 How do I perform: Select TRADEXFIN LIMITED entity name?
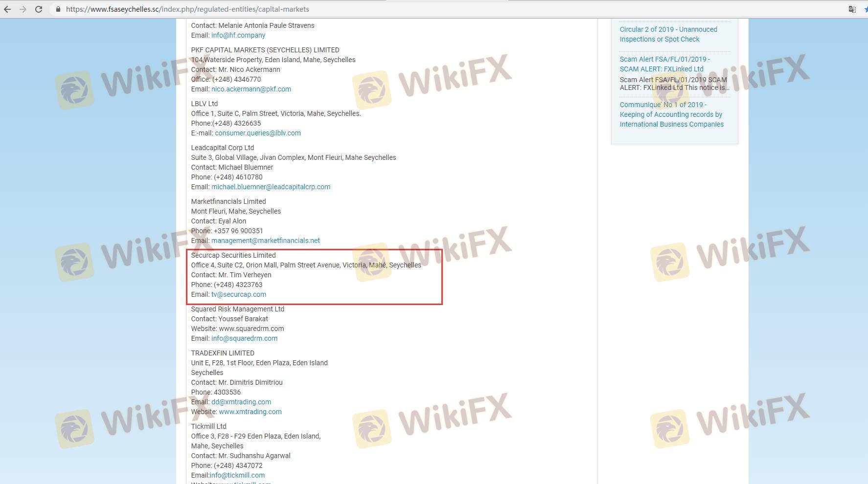pos(223,353)
